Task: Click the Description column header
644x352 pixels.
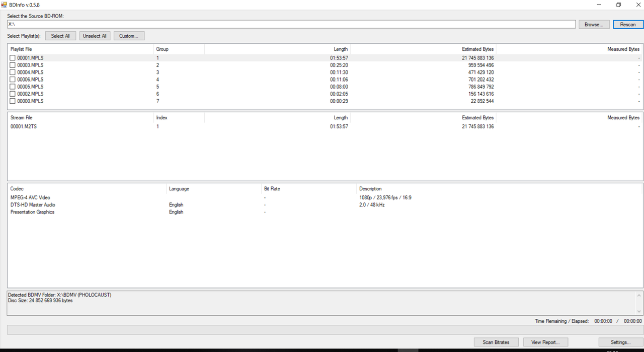Action: tap(500, 189)
